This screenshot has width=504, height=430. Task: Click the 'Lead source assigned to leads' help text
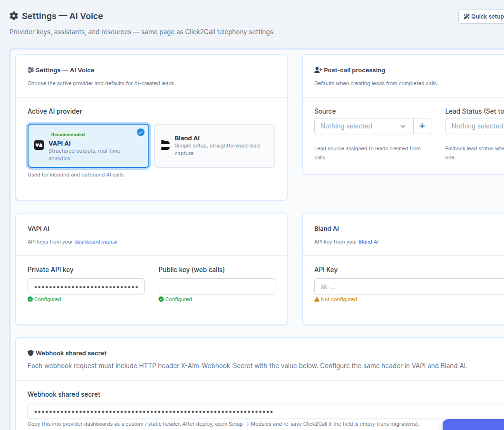click(x=368, y=153)
